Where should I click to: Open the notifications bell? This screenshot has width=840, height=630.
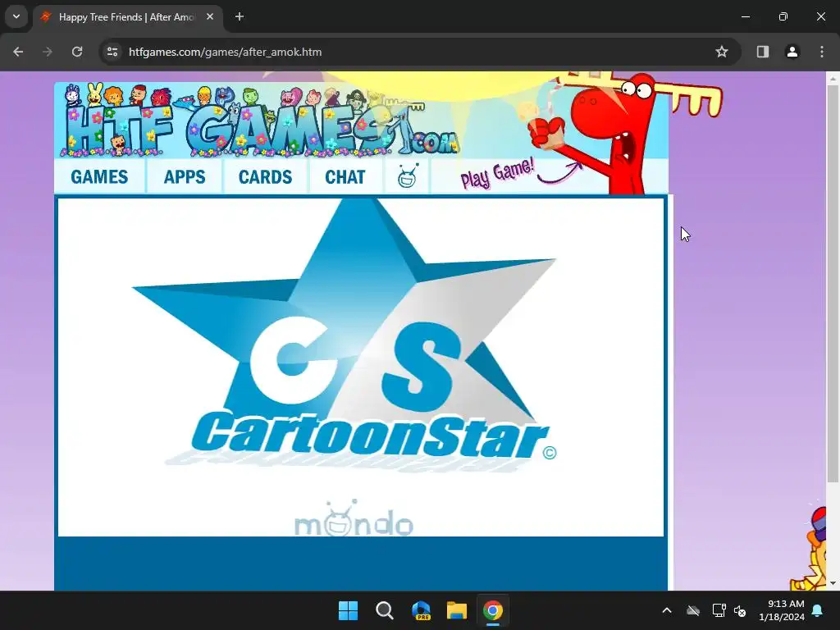tap(818, 610)
